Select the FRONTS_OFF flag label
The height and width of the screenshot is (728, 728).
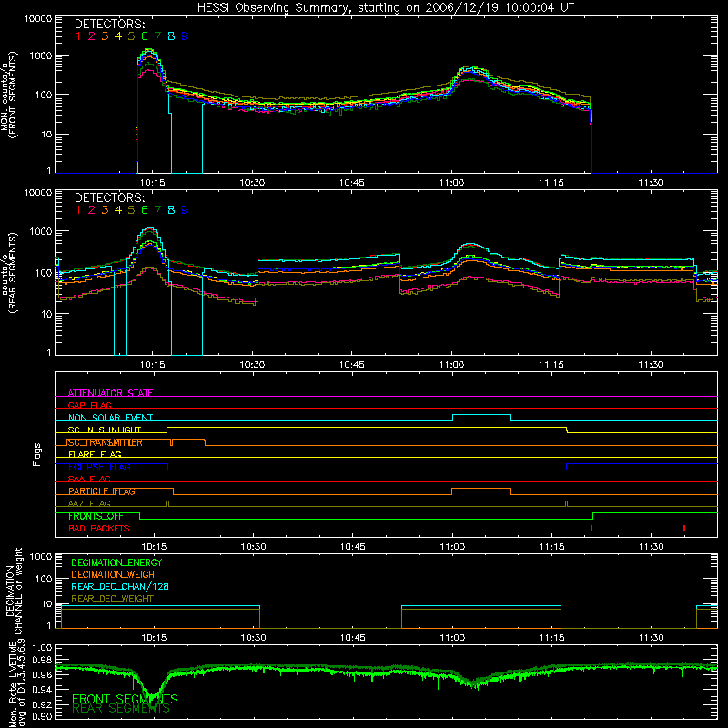pyautogui.click(x=96, y=516)
